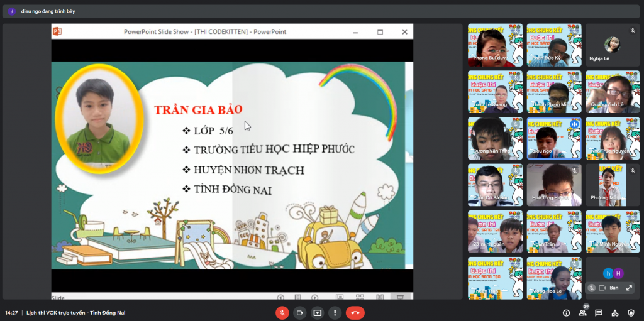Show the participants list with 39 badge
Screen dimensions: 644x321
coord(583,312)
